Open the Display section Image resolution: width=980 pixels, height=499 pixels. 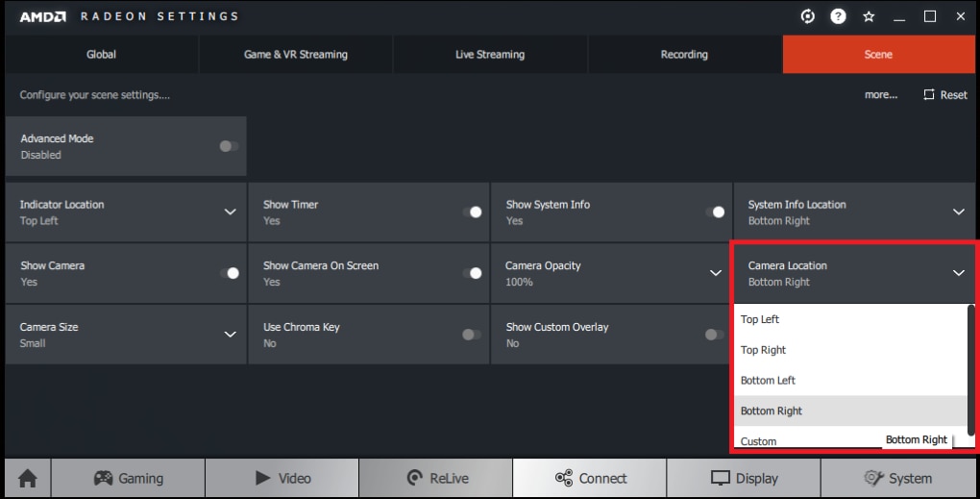(x=744, y=479)
